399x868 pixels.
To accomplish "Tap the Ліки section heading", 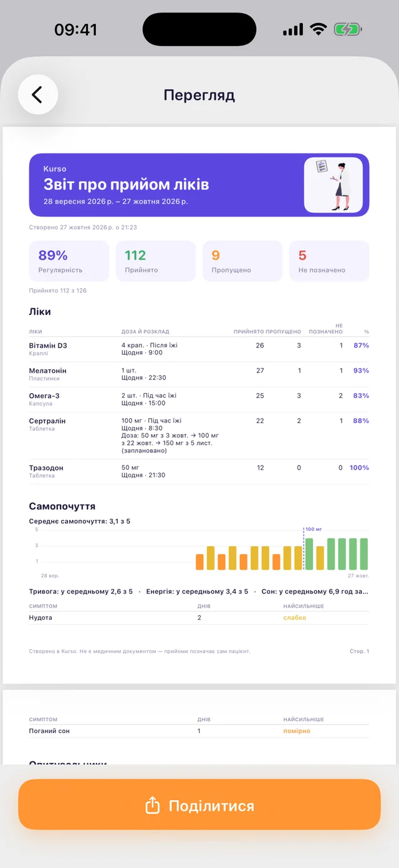I will (x=40, y=311).
